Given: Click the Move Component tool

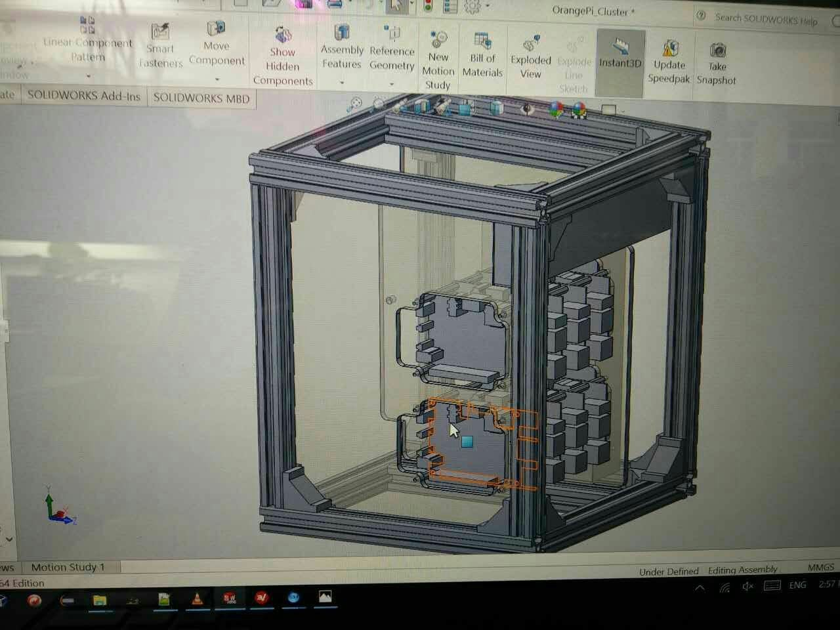Looking at the screenshot, I should point(216,46).
